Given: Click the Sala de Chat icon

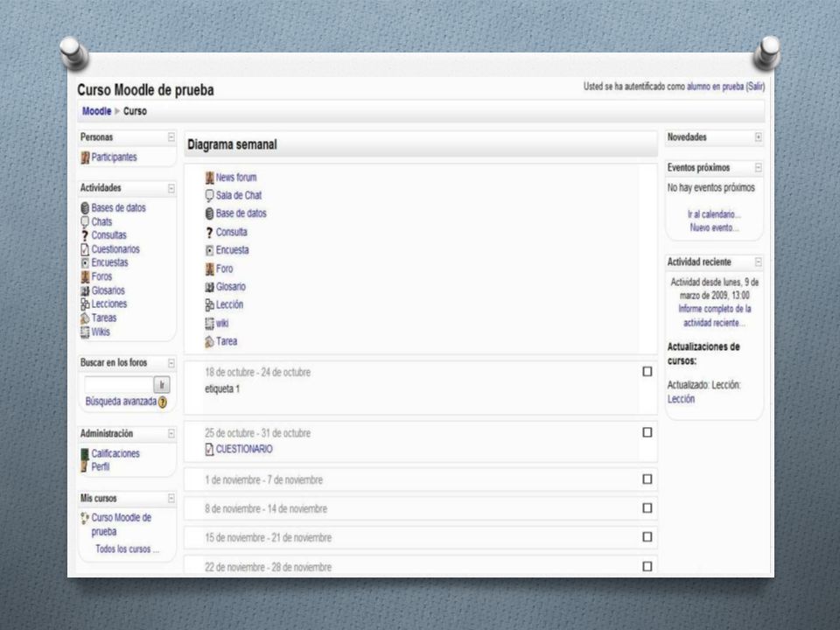Looking at the screenshot, I should click(209, 195).
